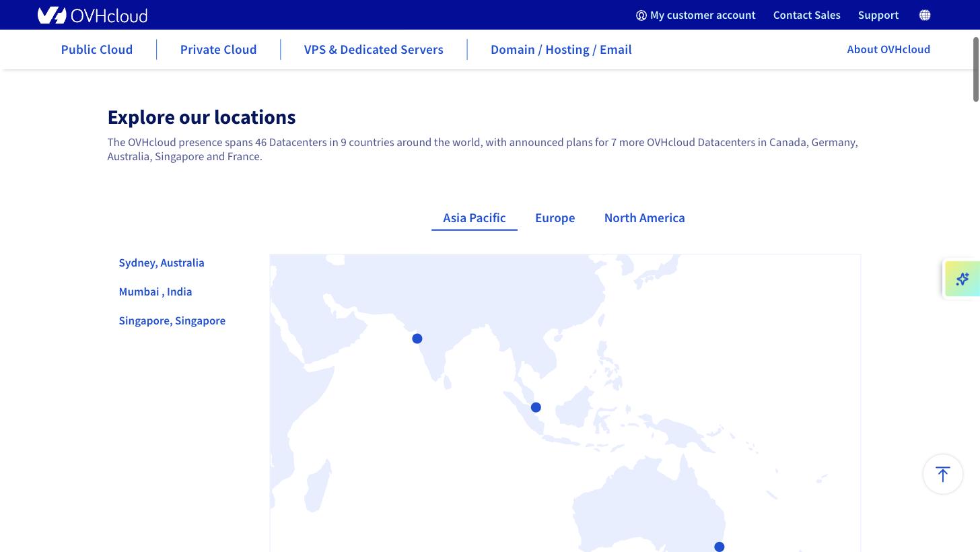
Task: Select Singapore, Singapore location
Action: point(172,320)
